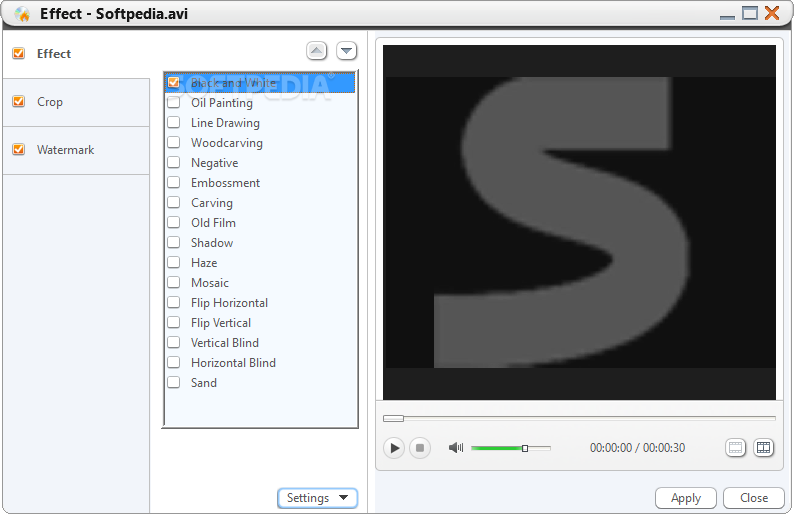Stop the video preview
The image size is (794, 514).
click(x=420, y=448)
